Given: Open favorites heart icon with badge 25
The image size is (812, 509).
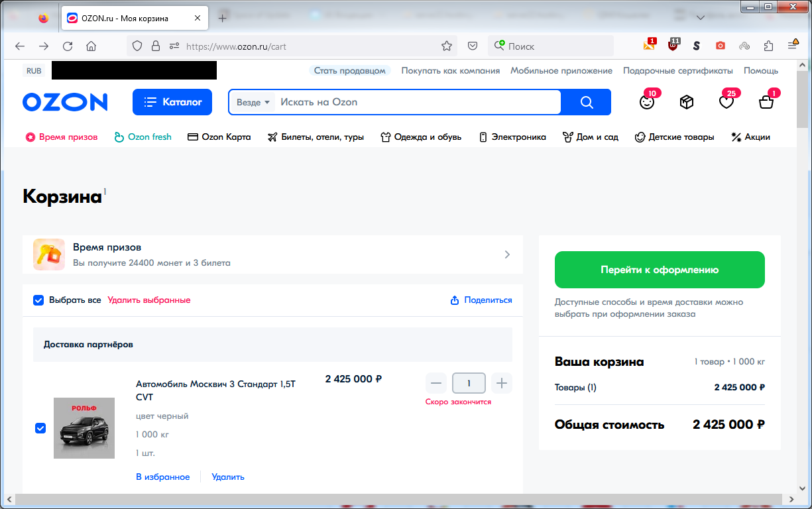Looking at the screenshot, I should click(727, 101).
